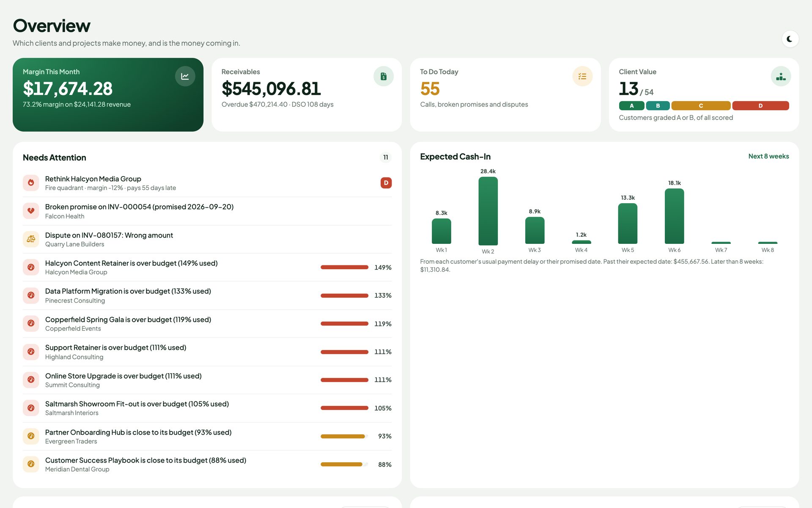Click the Next 8 weeks label

point(768,156)
